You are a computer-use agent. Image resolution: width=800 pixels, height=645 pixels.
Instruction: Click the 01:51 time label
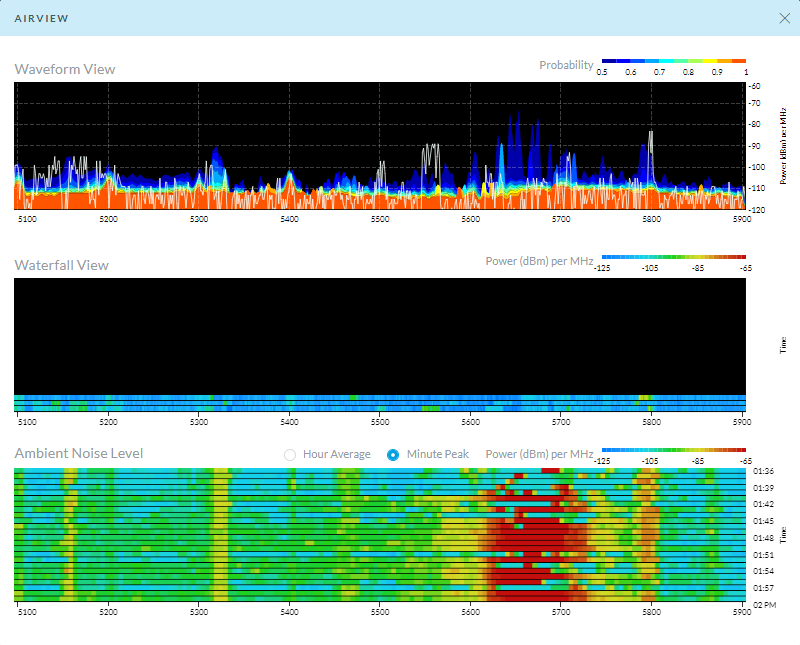tap(763, 555)
